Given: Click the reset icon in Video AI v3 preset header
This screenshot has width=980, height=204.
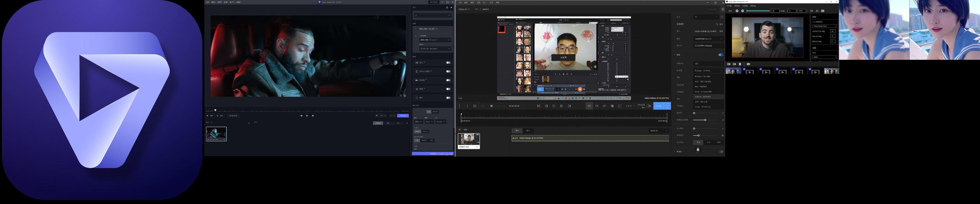Looking at the screenshot, I should coord(447,7).
